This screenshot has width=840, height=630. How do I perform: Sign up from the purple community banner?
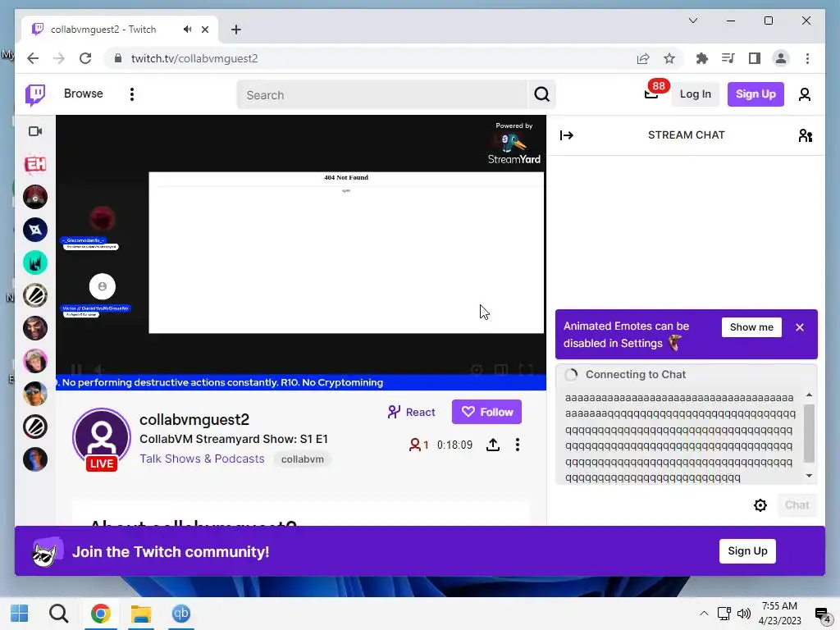[747, 551]
